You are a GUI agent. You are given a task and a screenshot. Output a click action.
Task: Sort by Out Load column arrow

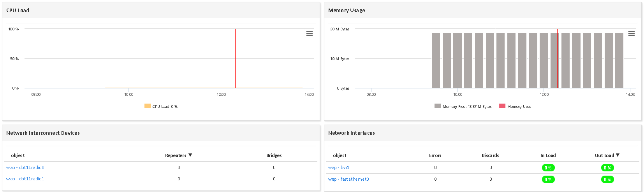tap(618, 155)
